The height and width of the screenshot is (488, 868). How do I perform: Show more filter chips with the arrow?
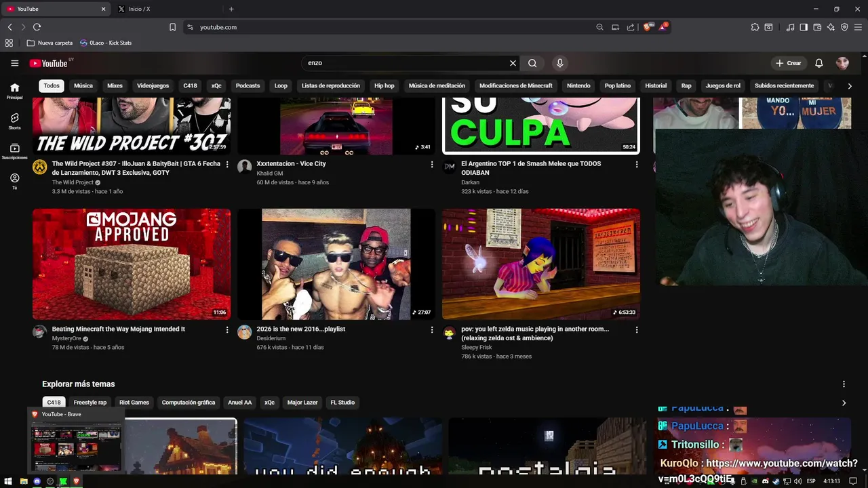point(849,86)
